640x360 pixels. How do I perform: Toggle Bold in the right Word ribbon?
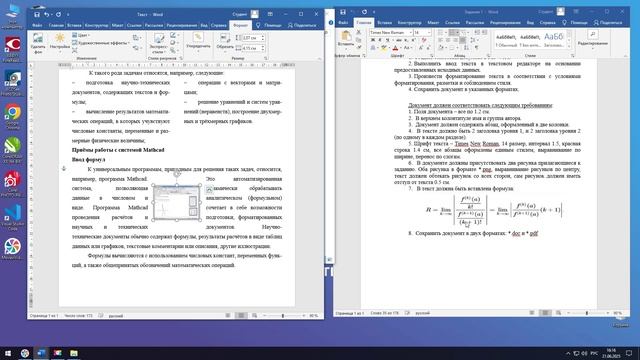(x=373, y=40)
